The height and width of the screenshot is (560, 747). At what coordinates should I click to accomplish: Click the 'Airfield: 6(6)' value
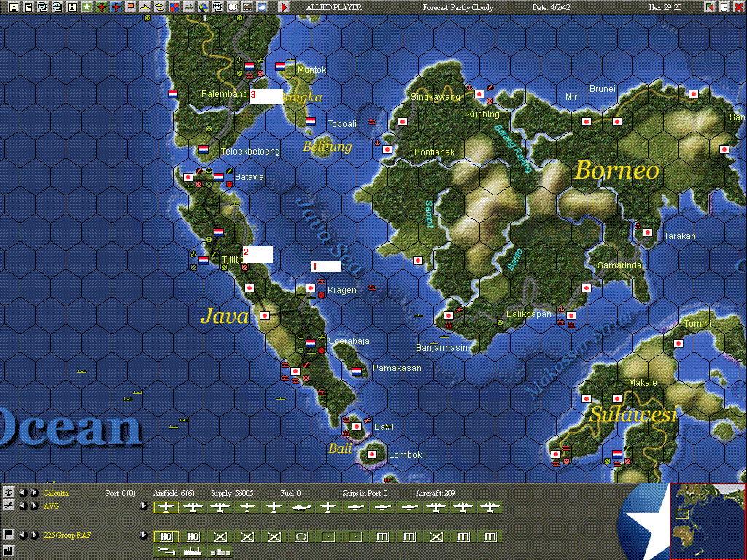click(174, 493)
